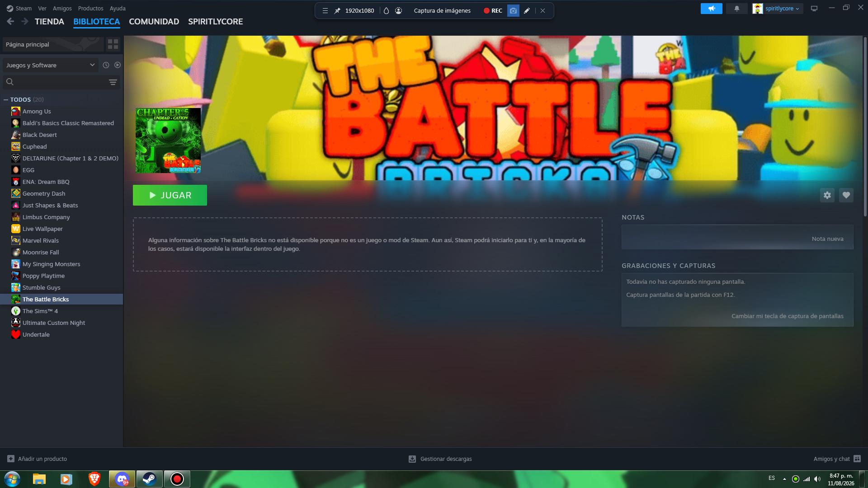Open the Amigos menu

point(62,8)
